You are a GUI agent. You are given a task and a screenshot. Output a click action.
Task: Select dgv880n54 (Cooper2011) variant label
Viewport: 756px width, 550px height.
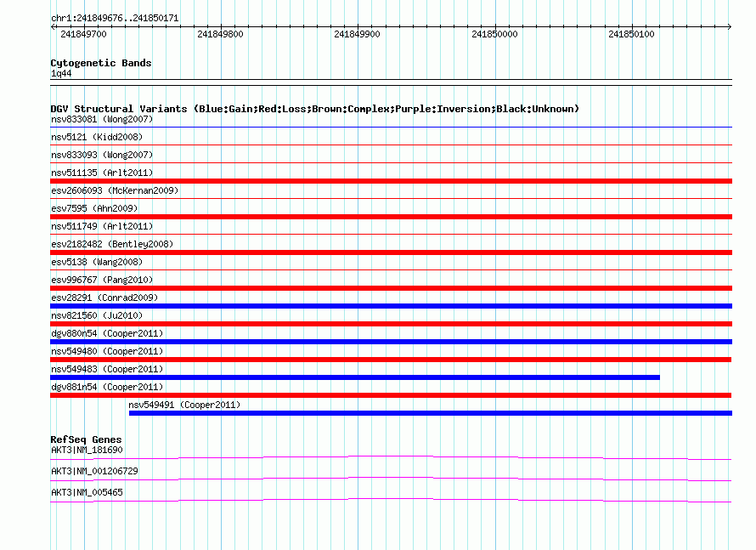pos(107,333)
